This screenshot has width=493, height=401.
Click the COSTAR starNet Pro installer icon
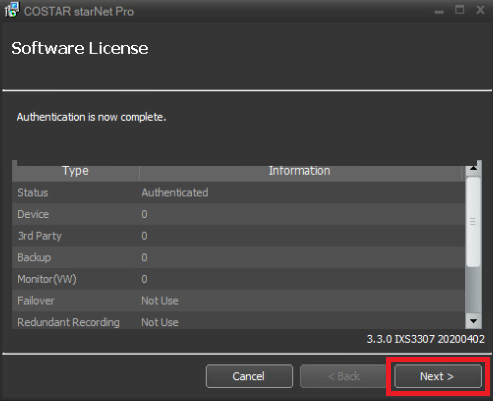tap(12, 10)
